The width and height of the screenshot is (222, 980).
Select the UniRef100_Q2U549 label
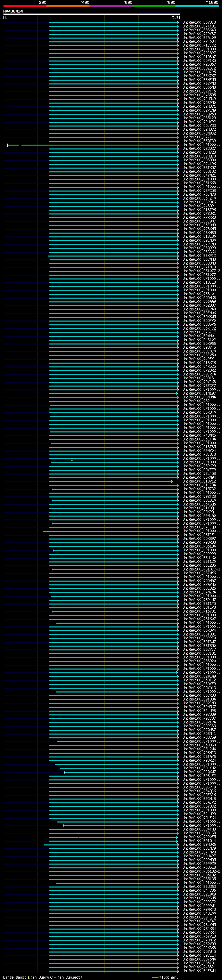(x=199, y=99)
